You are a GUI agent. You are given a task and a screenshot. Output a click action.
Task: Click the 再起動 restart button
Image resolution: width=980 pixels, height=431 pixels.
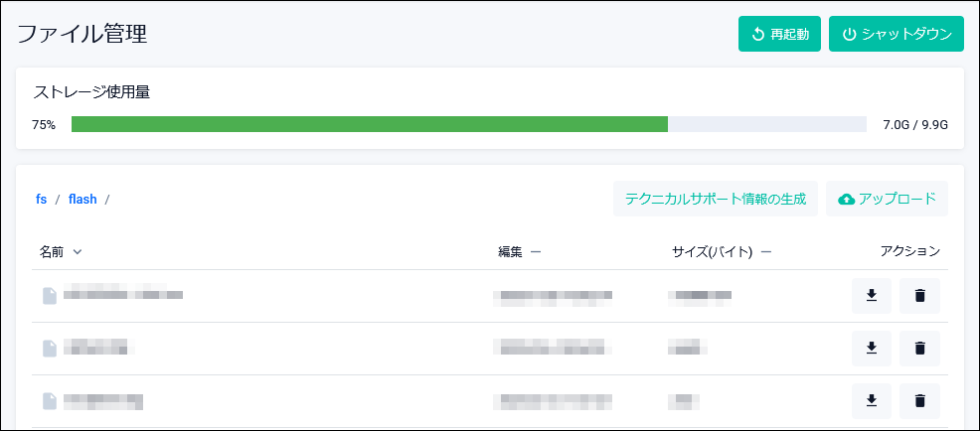779,34
